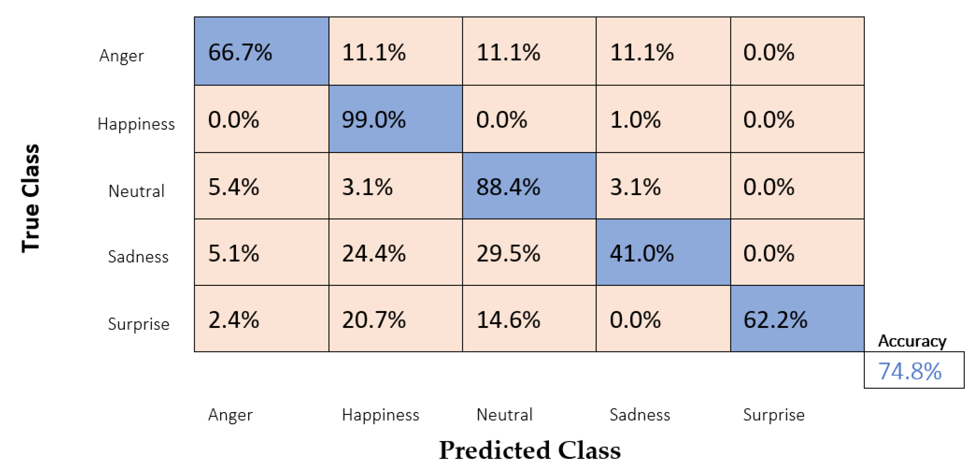Screen dimensions: 980x474
Task: Click the 88.4% Neutral diagonal cell
Action: (x=529, y=186)
